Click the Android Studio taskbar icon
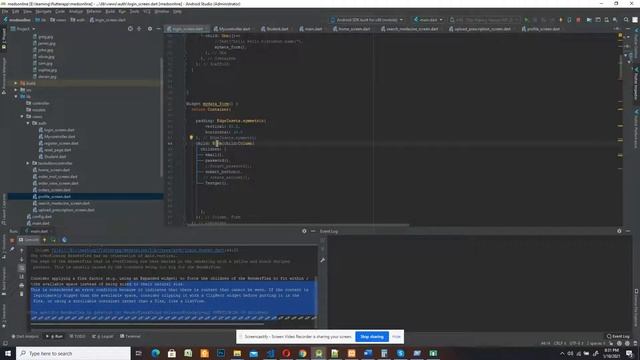Screen dimensions: 640x360 [319, 353]
